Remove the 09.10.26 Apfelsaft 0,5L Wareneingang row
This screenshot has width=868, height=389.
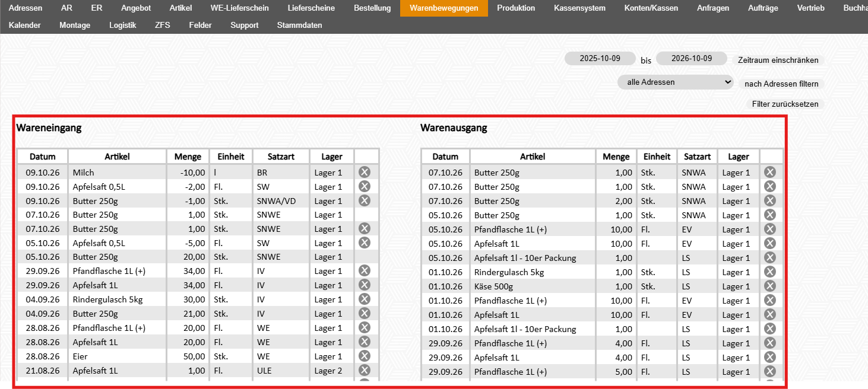pos(365,186)
